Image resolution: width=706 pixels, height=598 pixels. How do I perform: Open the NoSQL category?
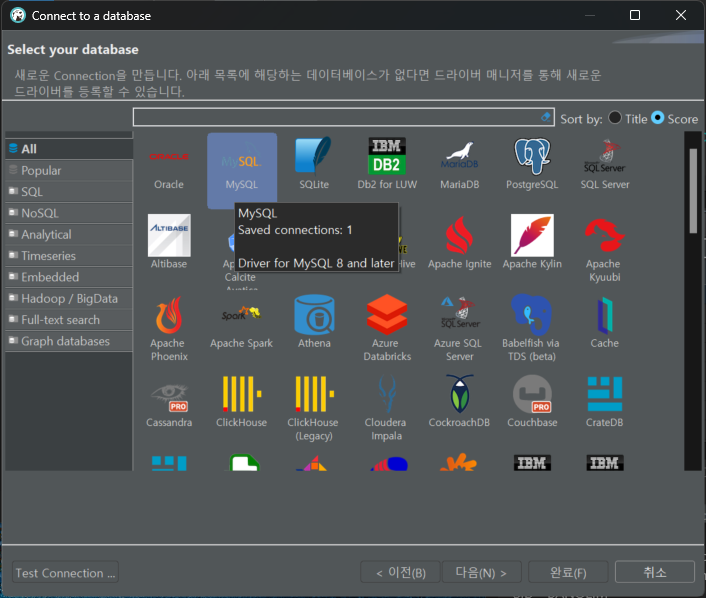coord(69,213)
